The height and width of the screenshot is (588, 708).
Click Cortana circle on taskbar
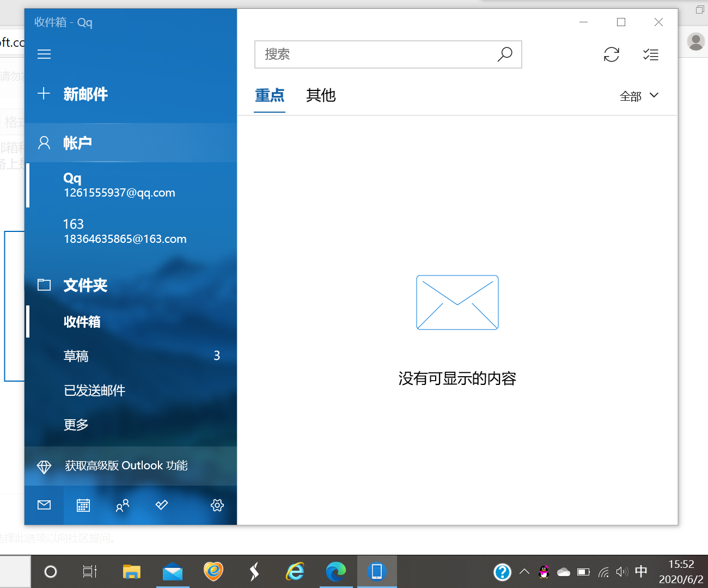click(x=51, y=572)
